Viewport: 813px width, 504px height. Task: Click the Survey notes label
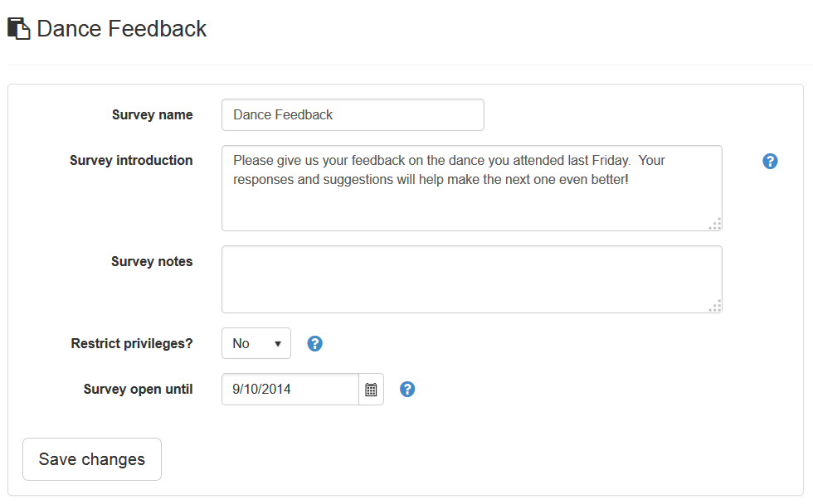pyautogui.click(x=152, y=262)
